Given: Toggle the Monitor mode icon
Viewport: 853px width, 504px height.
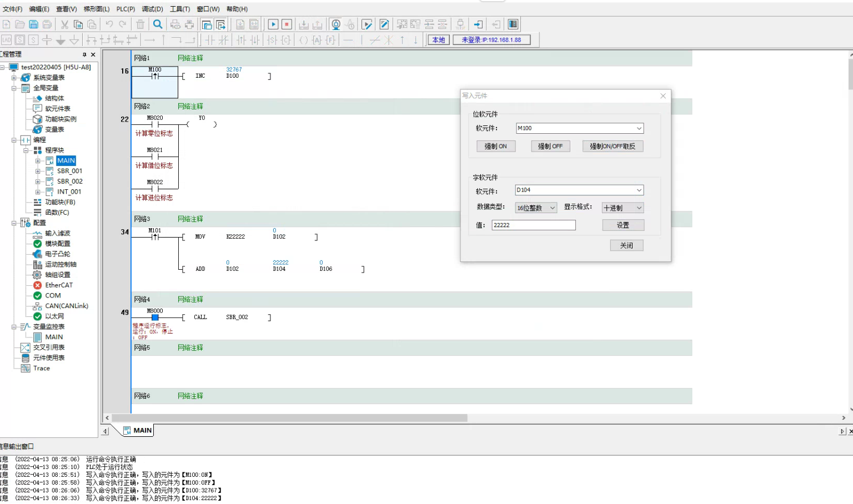Looking at the screenshot, I should (336, 24).
